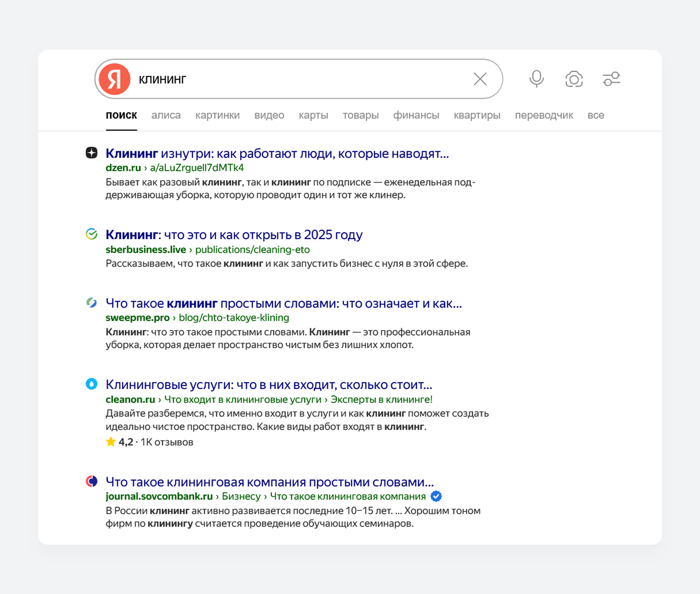
Task: Open "Клининг: что это и как открыть в 2025 году"
Action: (234, 235)
